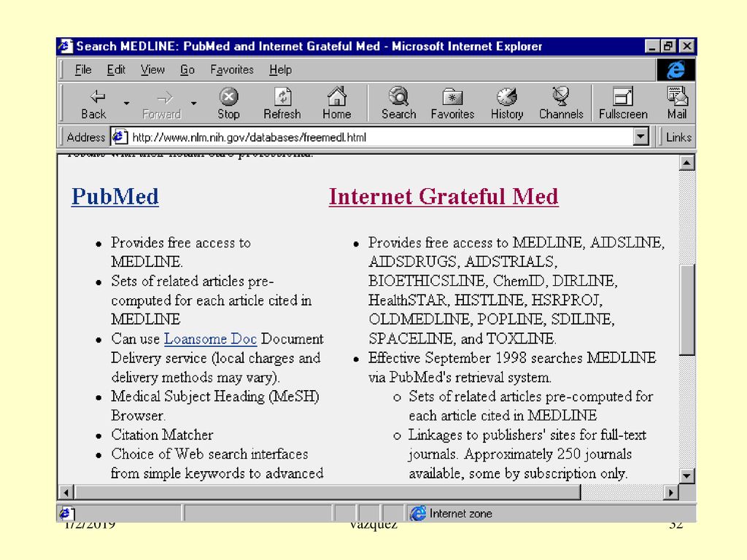
Task: Click the page icon in the address bar
Action: pyautogui.click(x=120, y=137)
